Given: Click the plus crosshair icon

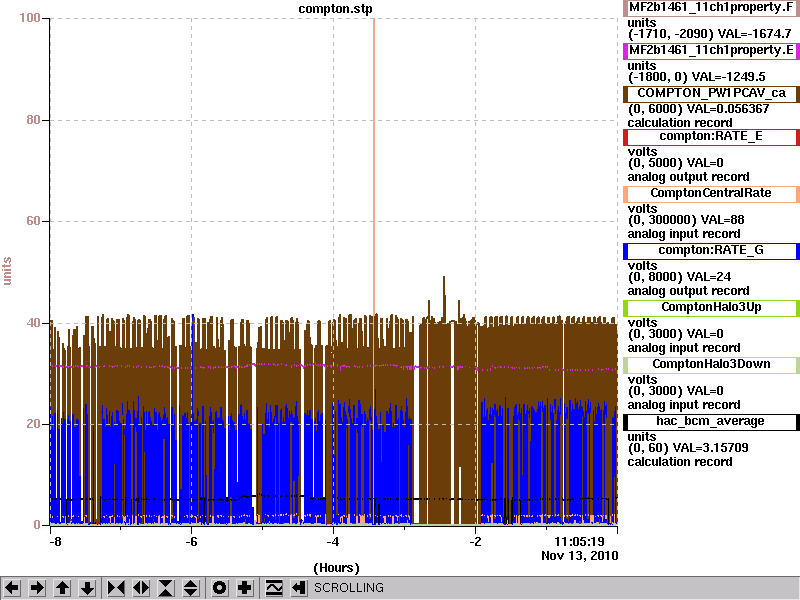Looking at the screenshot, I should (x=244, y=588).
